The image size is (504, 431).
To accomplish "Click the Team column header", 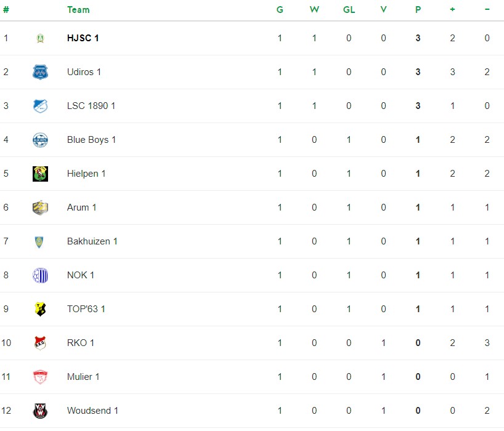I will pos(78,10).
